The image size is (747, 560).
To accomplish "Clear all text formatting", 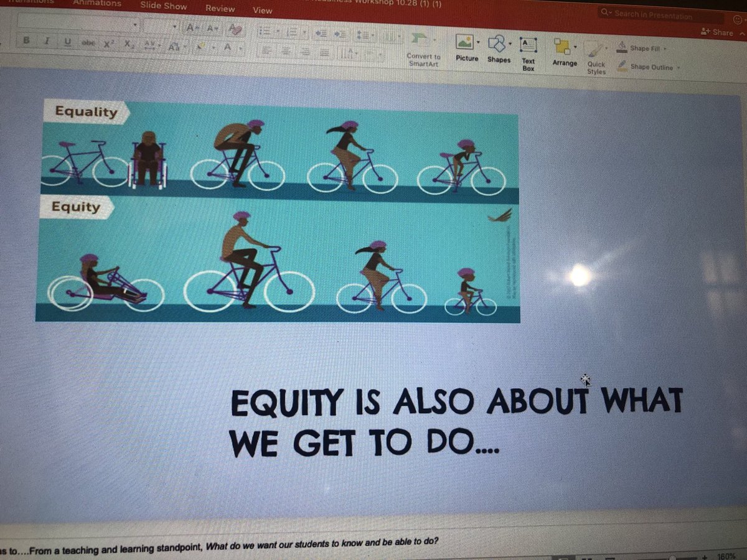I will click(235, 29).
